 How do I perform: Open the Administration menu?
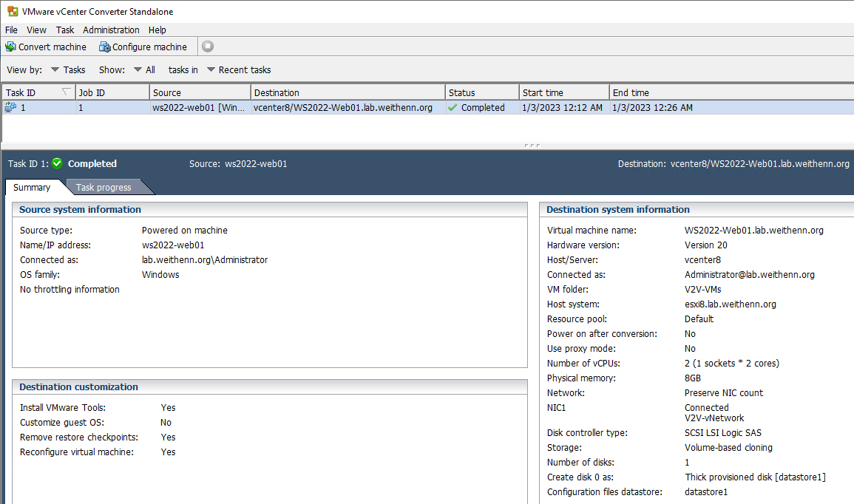tap(111, 30)
